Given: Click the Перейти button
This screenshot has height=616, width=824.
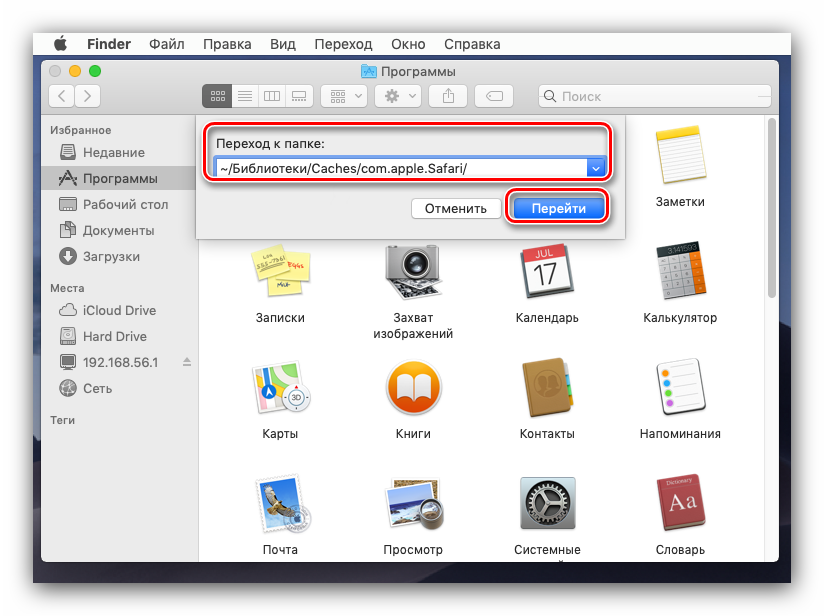Looking at the screenshot, I should coord(558,208).
